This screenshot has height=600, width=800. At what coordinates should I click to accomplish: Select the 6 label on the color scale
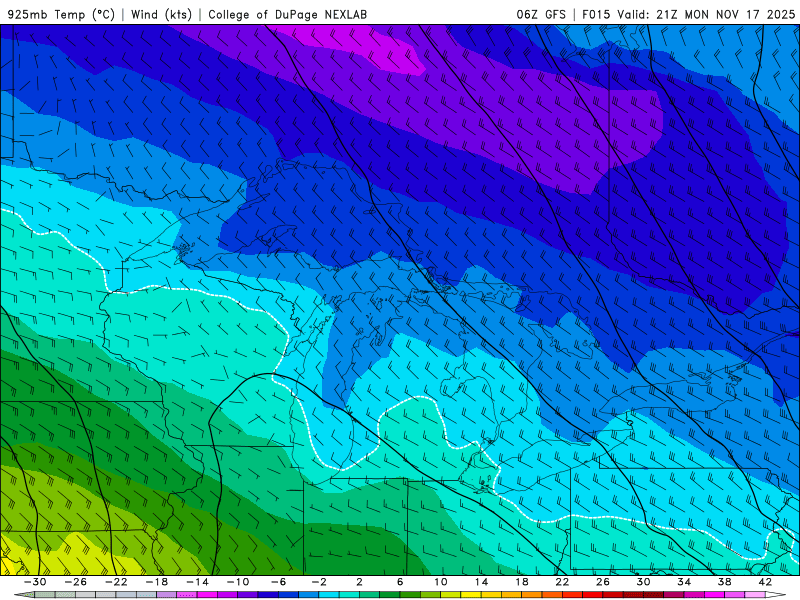click(400, 582)
